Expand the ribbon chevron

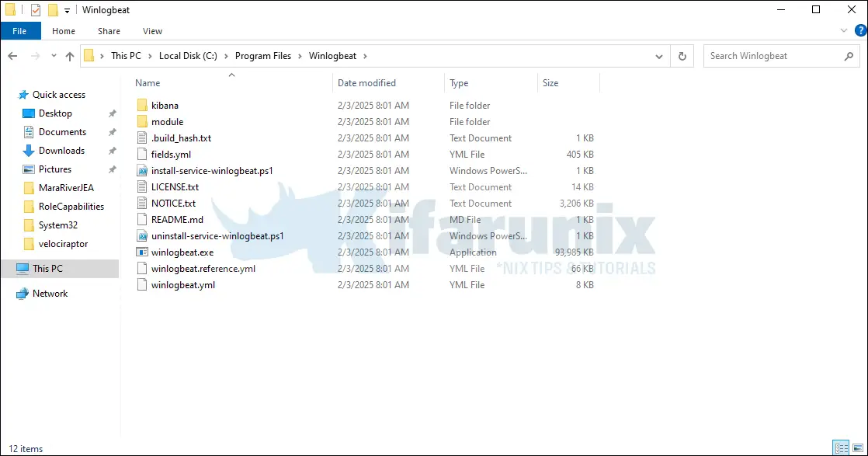click(x=844, y=31)
